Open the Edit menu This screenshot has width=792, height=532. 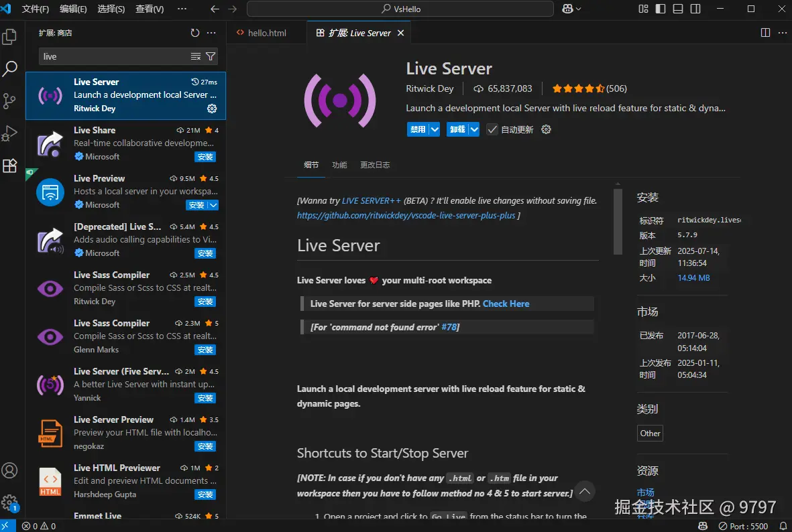(x=73, y=9)
